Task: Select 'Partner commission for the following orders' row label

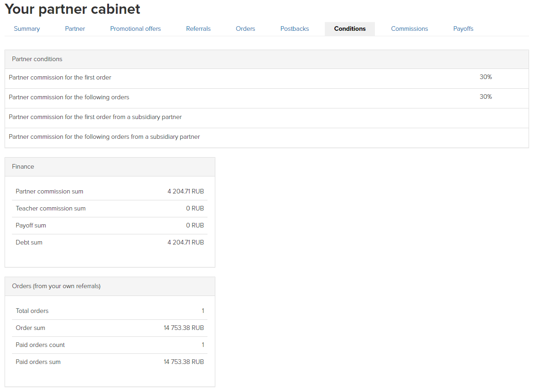Action: point(69,97)
